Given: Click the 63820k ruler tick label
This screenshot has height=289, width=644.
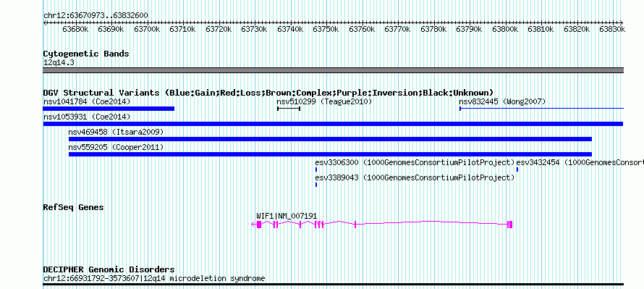Looking at the screenshot, I should coord(576,29).
